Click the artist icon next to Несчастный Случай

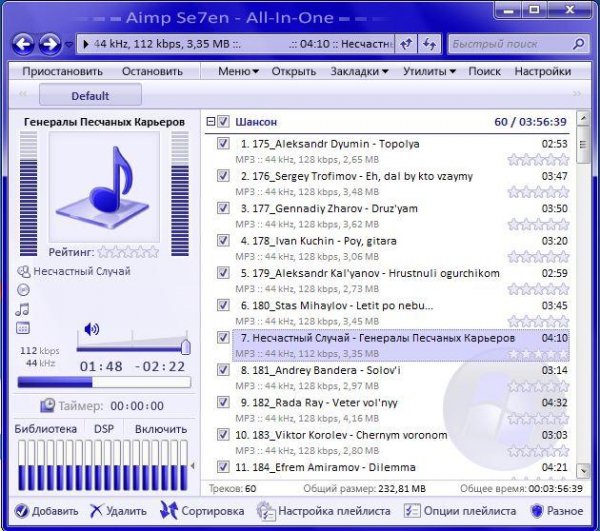[23, 271]
